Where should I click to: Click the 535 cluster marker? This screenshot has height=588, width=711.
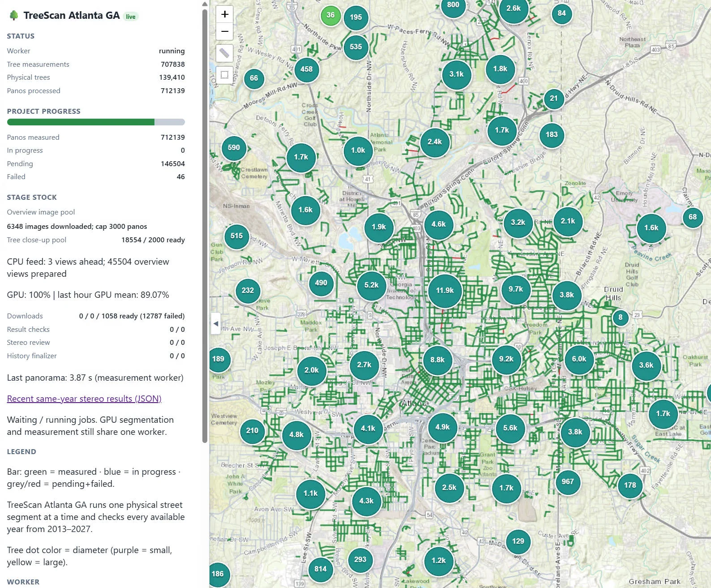356,47
